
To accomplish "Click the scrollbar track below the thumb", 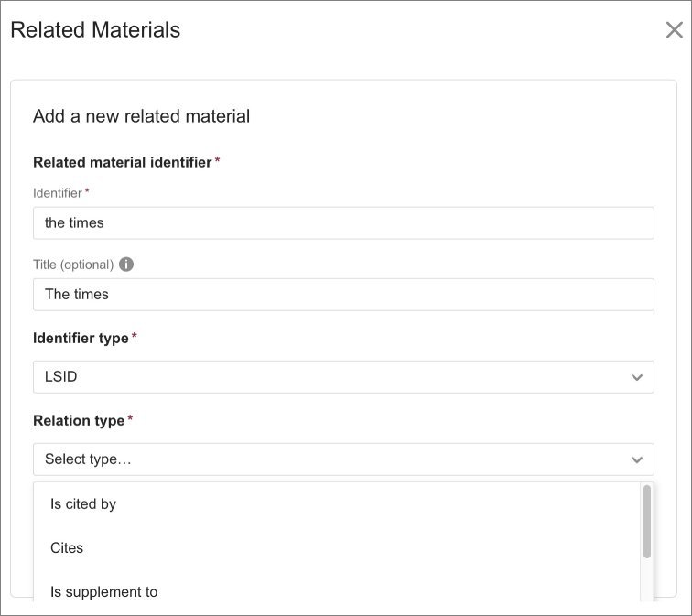I will (x=646, y=581).
